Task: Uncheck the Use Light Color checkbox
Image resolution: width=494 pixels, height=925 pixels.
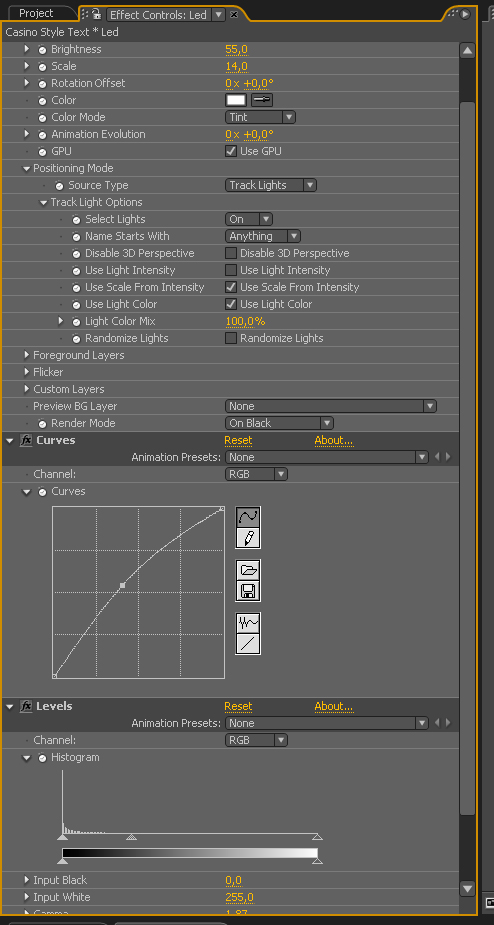Action: coord(231,304)
